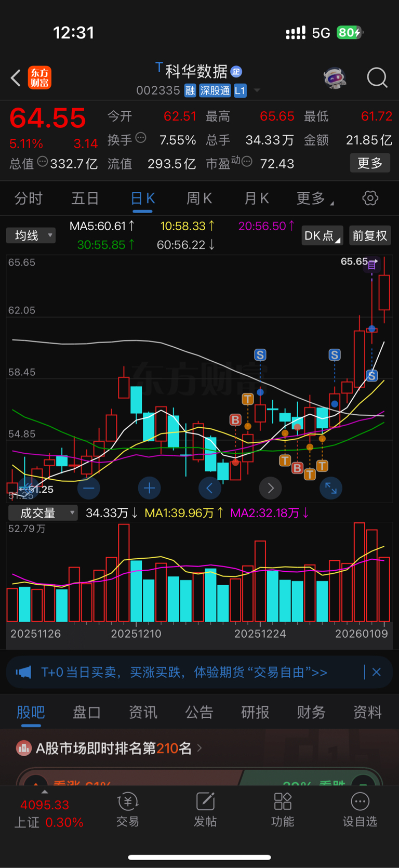The height and width of the screenshot is (868, 399).
Task: Tap the MA1:39.96万 volume label
Action: pyautogui.click(x=184, y=513)
